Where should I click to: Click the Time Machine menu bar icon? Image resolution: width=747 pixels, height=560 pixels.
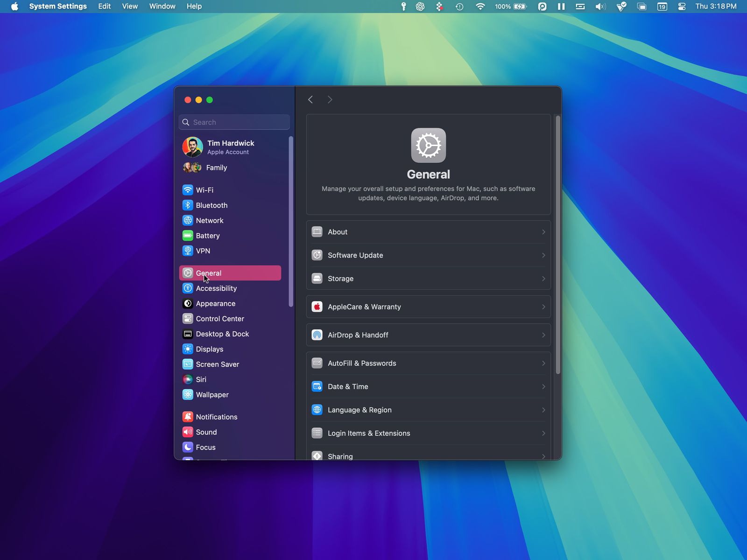click(x=459, y=6)
